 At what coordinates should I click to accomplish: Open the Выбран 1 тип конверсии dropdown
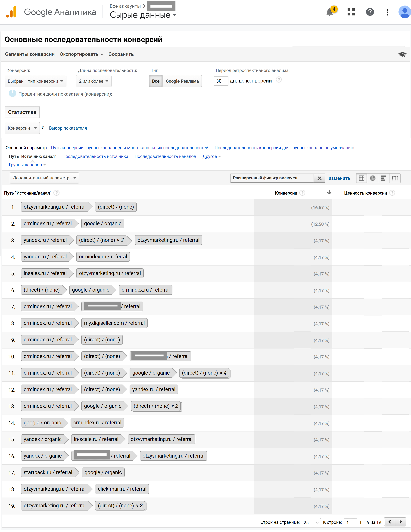point(35,81)
